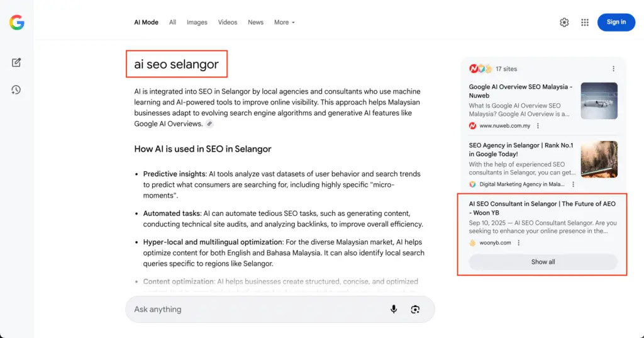Viewport: 644px width, 338px height.
Task: Click the Sign in button
Action: click(x=616, y=22)
